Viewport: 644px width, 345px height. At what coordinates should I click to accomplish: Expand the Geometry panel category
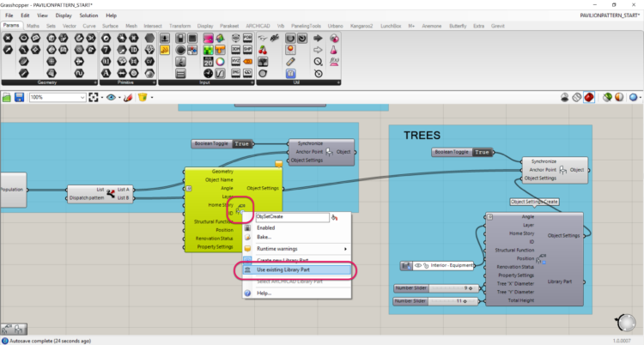tap(94, 82)
